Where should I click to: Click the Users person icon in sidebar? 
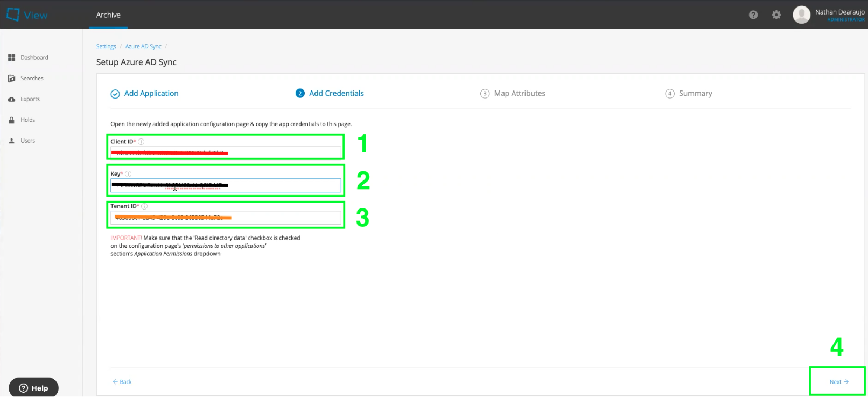click(11, 141)
